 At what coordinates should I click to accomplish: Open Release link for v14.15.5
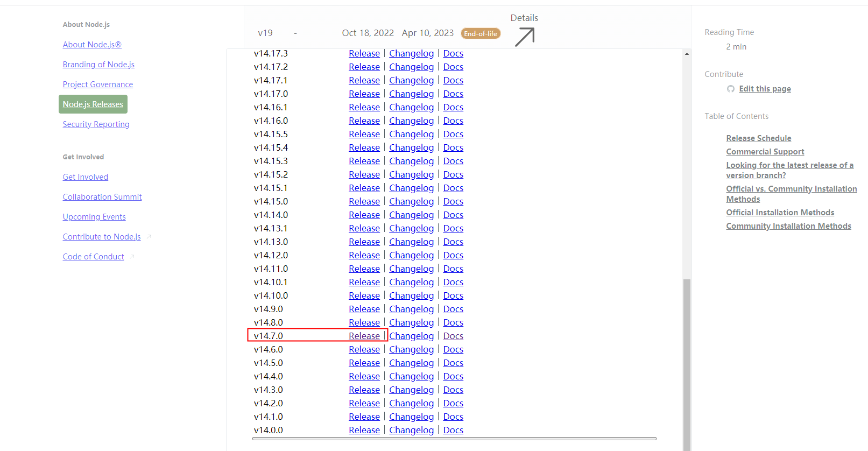364,134
